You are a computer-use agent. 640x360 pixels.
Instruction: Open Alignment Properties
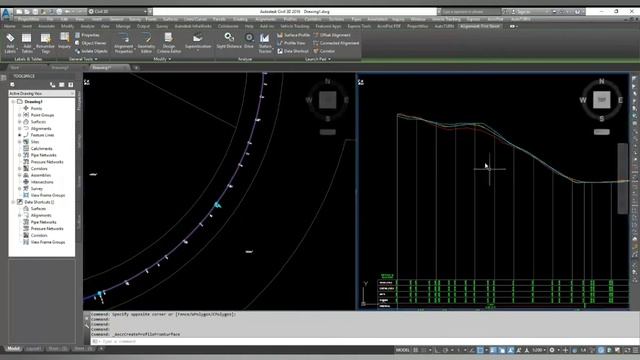(x=124, y=43)
